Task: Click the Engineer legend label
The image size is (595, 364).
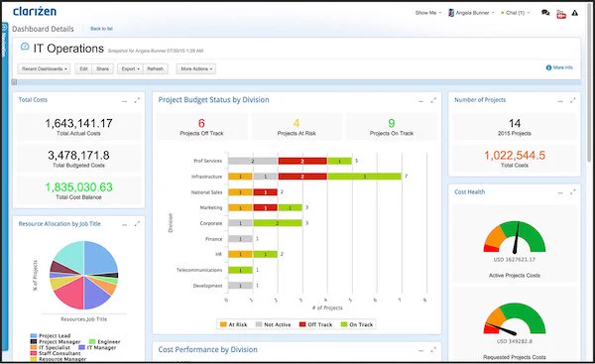Action: 109,341
